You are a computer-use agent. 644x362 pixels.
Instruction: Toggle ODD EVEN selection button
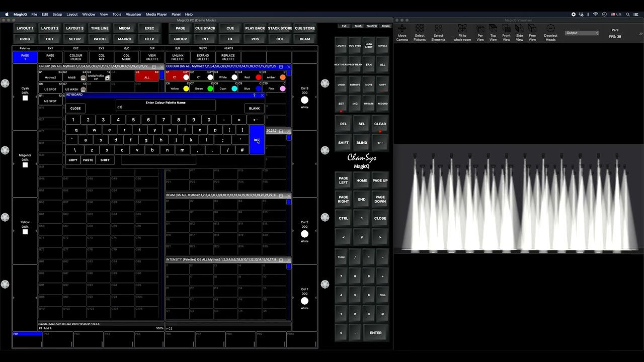pyautogui.click(x=355, y=46)
